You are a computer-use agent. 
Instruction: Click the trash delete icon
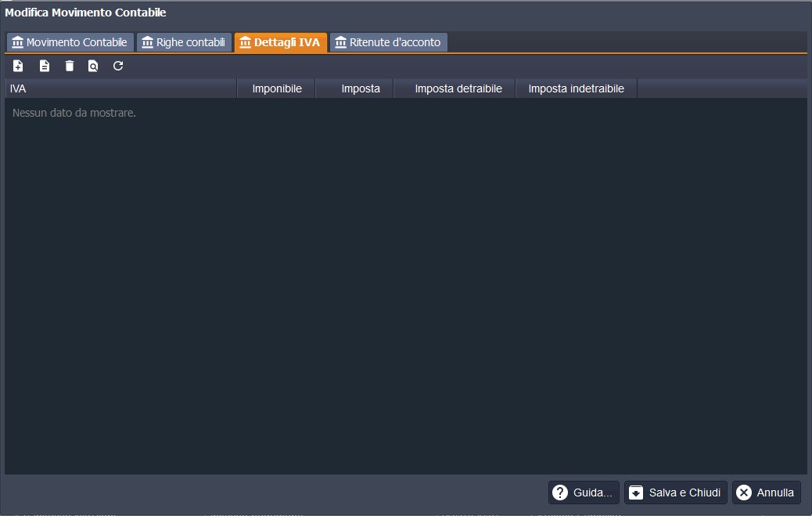70,67
